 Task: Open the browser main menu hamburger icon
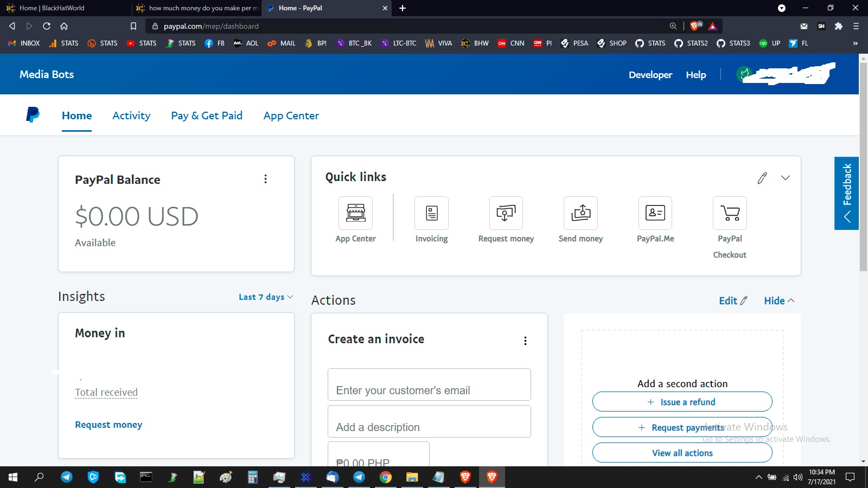(856, 26)
